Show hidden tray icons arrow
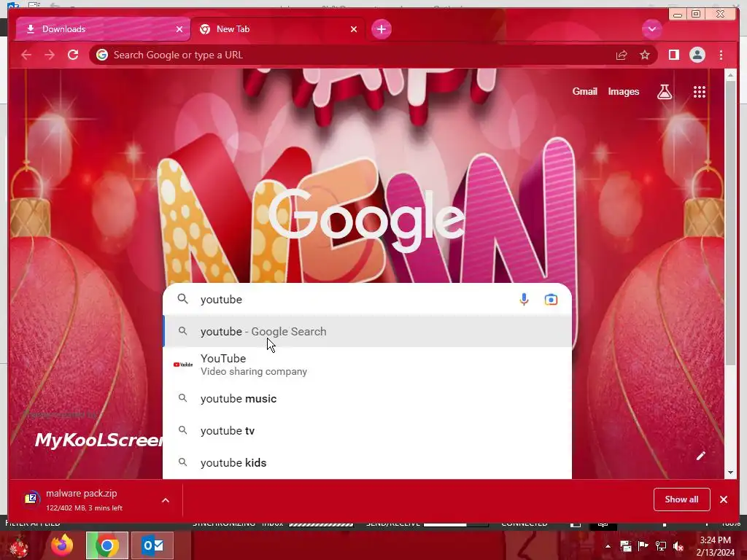Screen dimensions: 747x560 point(608,546)
